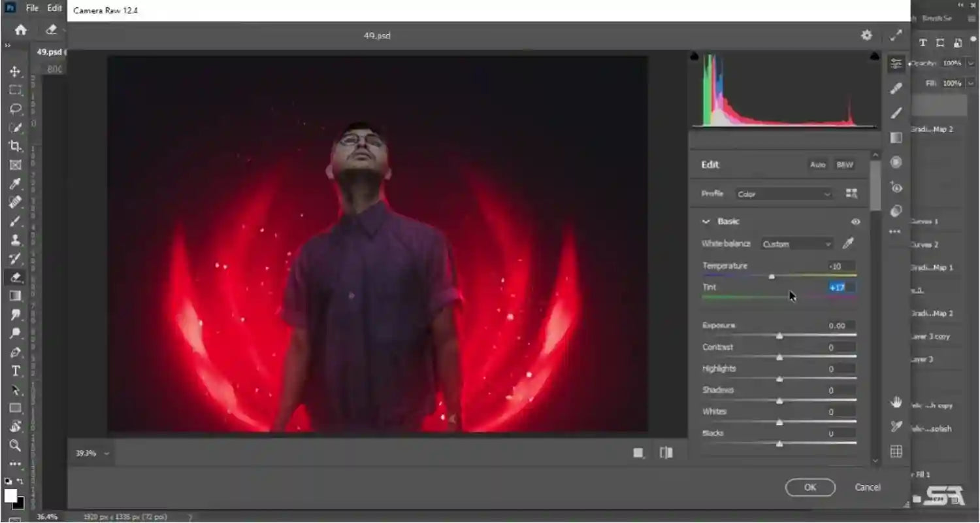
Task: Switch to 49.psd document tab
Action: (50, 52)
